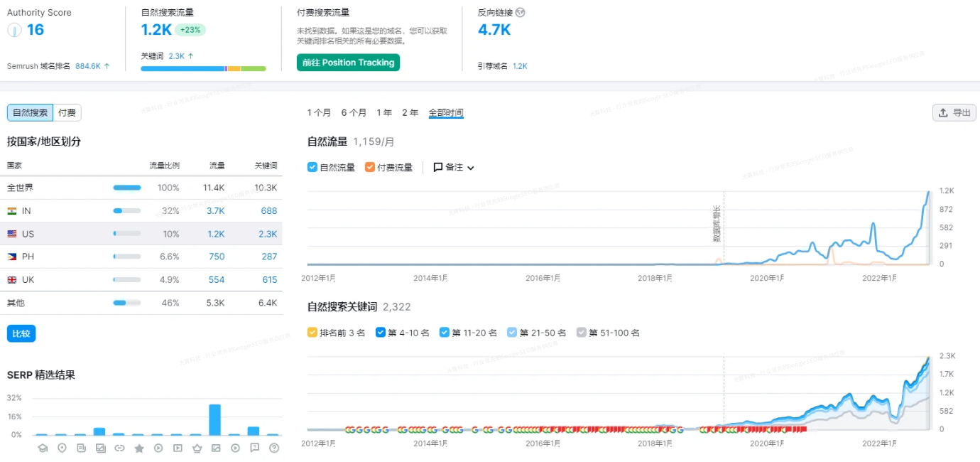Switch to the 付费 tab

point(67,112)
